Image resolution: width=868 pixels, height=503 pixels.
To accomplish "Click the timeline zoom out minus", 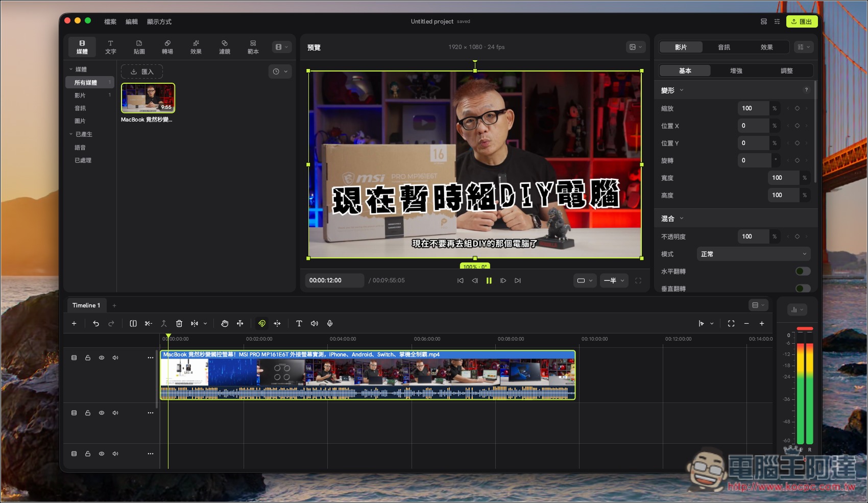I will coord(746,323).
